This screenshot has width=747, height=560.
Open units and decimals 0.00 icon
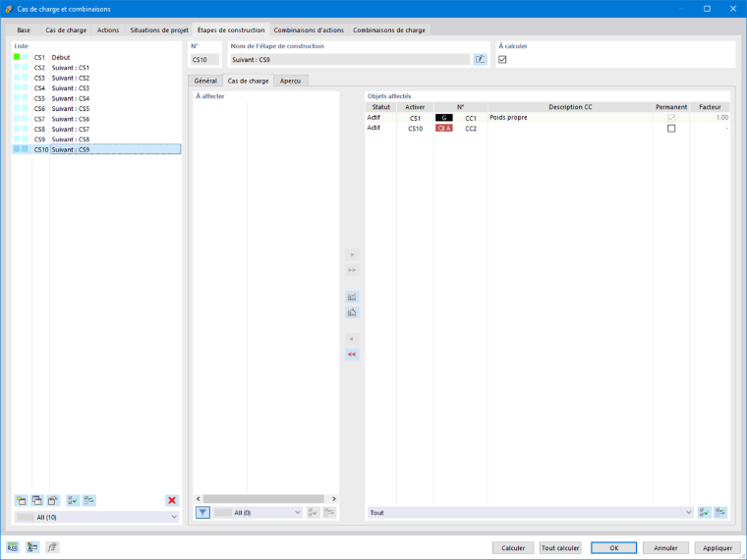[x=13, y=547]
